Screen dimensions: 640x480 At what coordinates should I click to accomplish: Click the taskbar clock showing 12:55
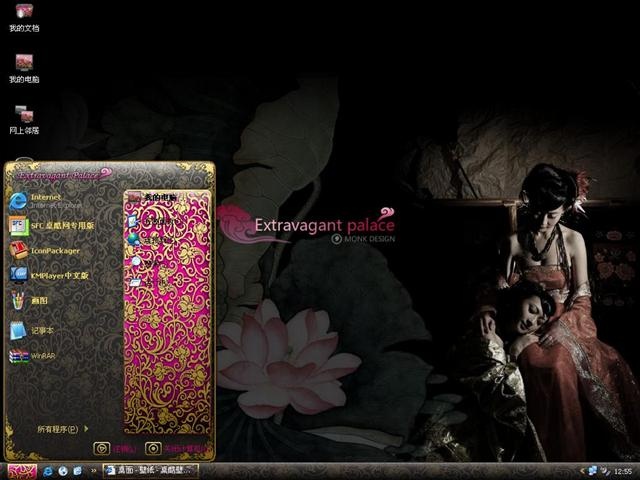(622, 471)
